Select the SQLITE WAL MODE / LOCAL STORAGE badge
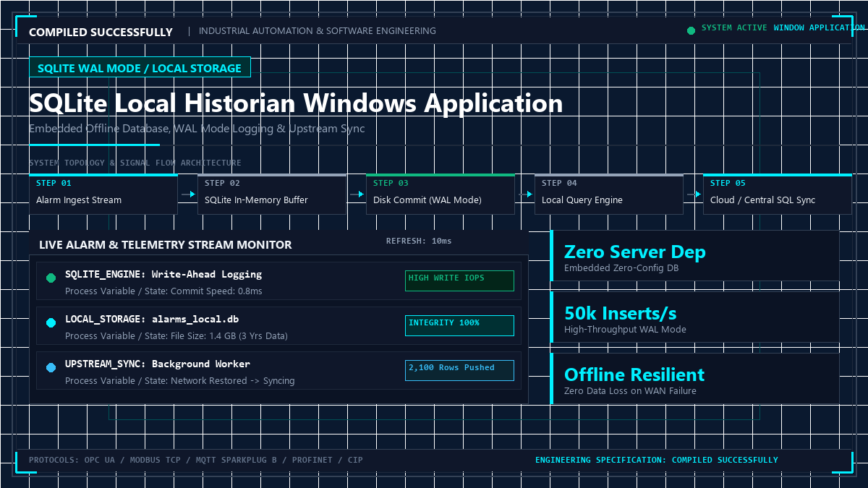The height and width of the screenshot is (488, 868). click(140, 68)
